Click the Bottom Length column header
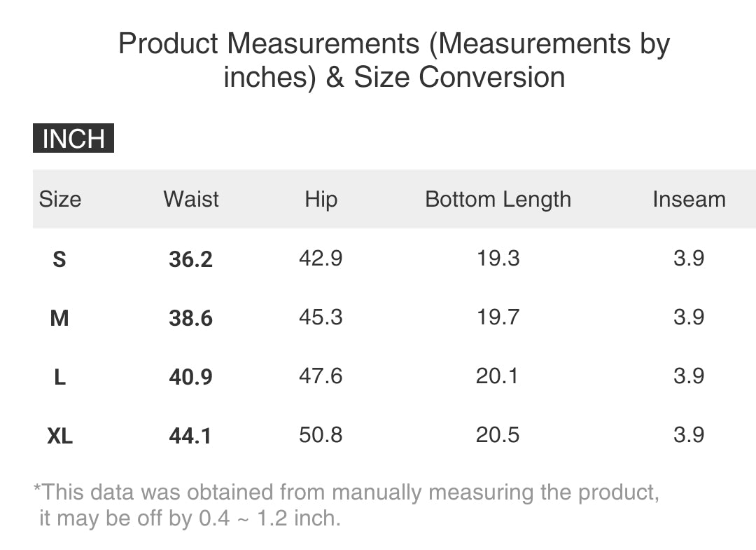This screenshot has height=550, width=756. 498,199
